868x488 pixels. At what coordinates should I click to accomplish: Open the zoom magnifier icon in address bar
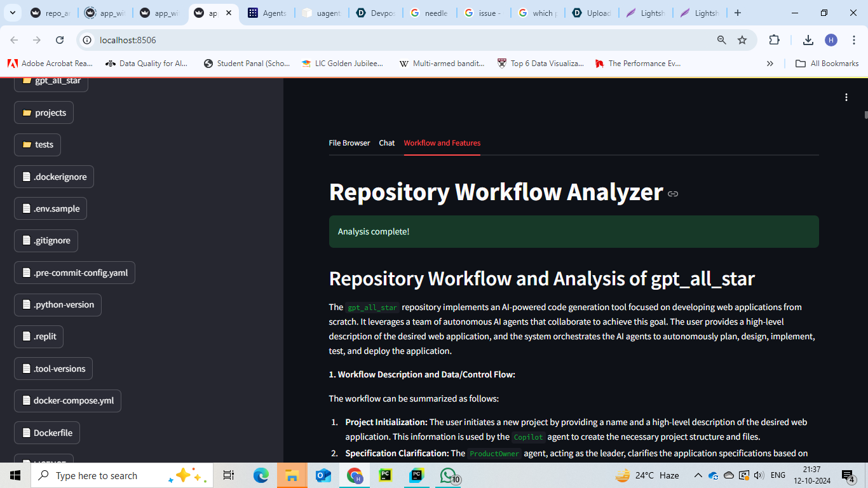(x=721, y=40)
